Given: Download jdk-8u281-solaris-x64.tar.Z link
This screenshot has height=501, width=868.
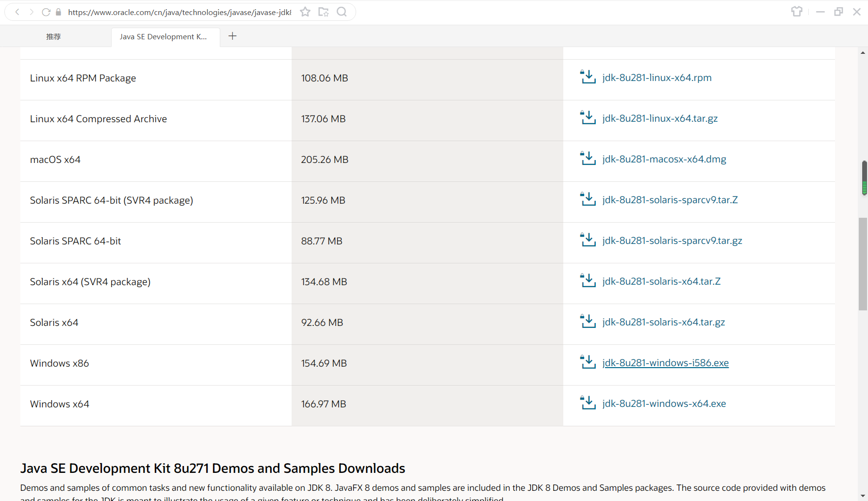Looking at the screenshot, I should (x=661, y=281).
